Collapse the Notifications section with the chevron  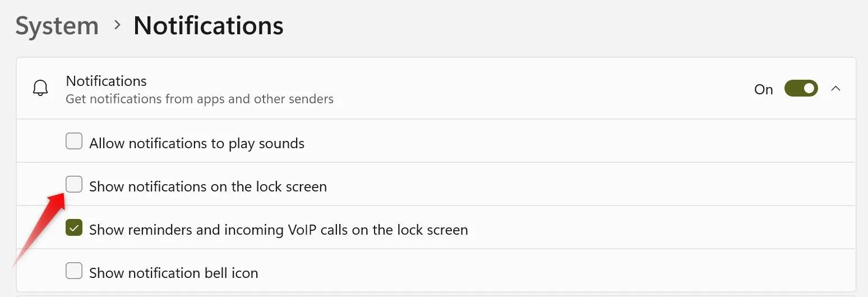[836, 89]
